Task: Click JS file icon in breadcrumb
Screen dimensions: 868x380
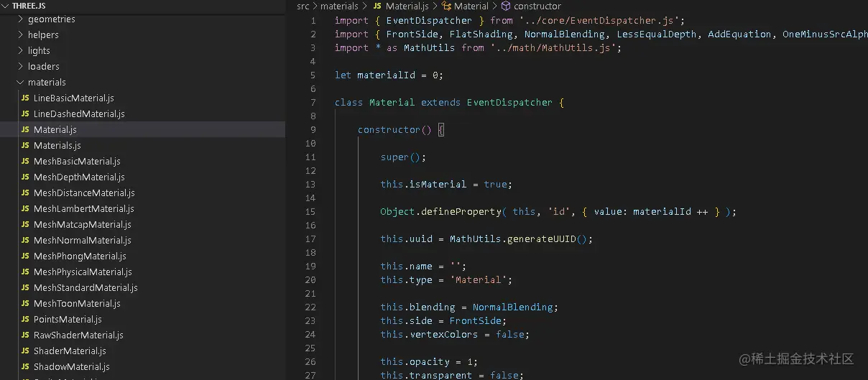Action: (377, 6)
